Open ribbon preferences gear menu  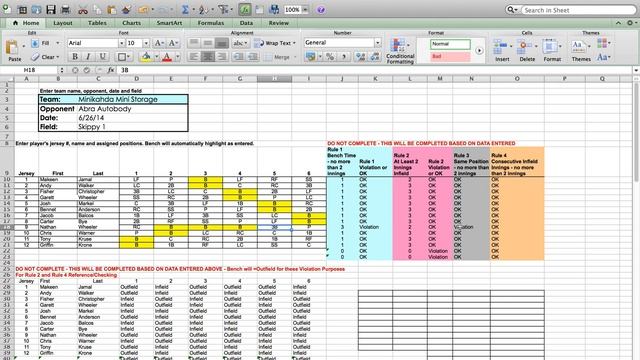click(x=631, y=23)
